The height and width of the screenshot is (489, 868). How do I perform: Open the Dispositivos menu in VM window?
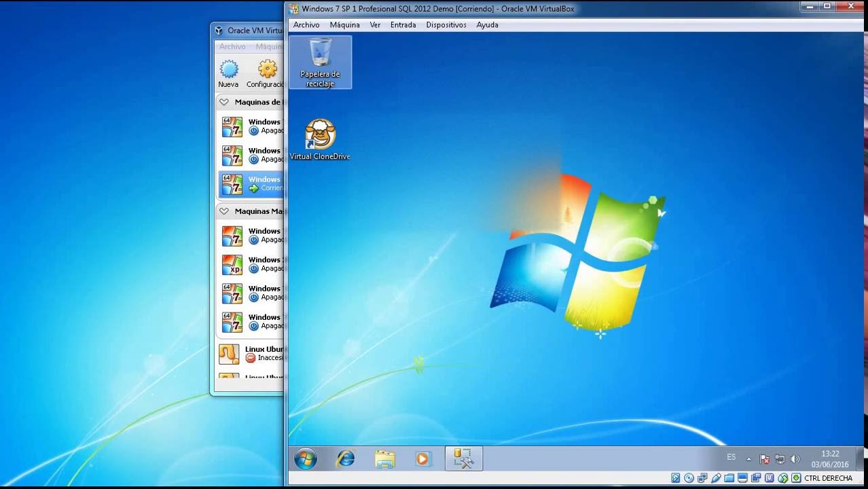pos(446,24)
